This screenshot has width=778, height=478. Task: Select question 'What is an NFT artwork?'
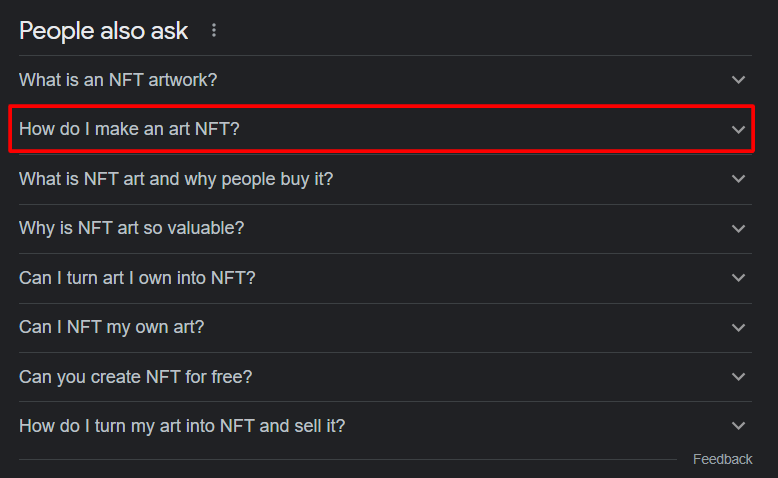tap(118, 80)
